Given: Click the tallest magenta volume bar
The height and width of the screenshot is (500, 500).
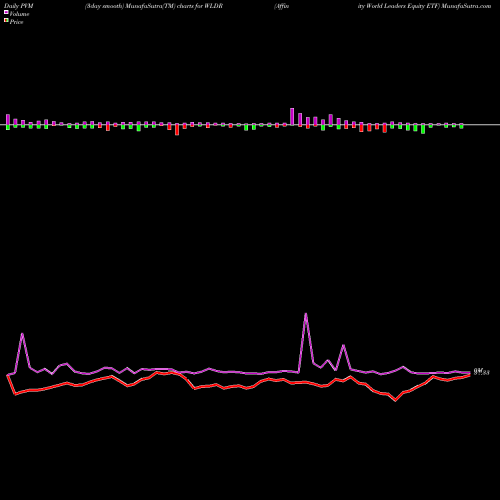Looking at the screenshot, I should 292,117.
